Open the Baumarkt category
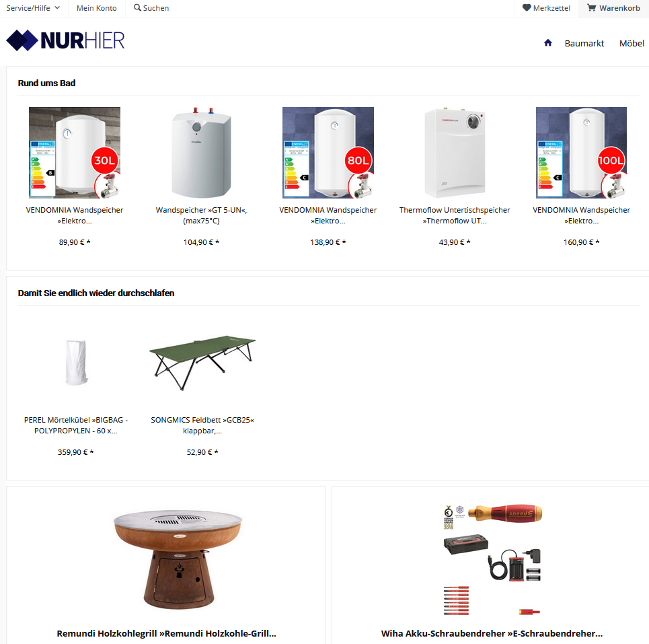649x644 pixels. (584, 43)
